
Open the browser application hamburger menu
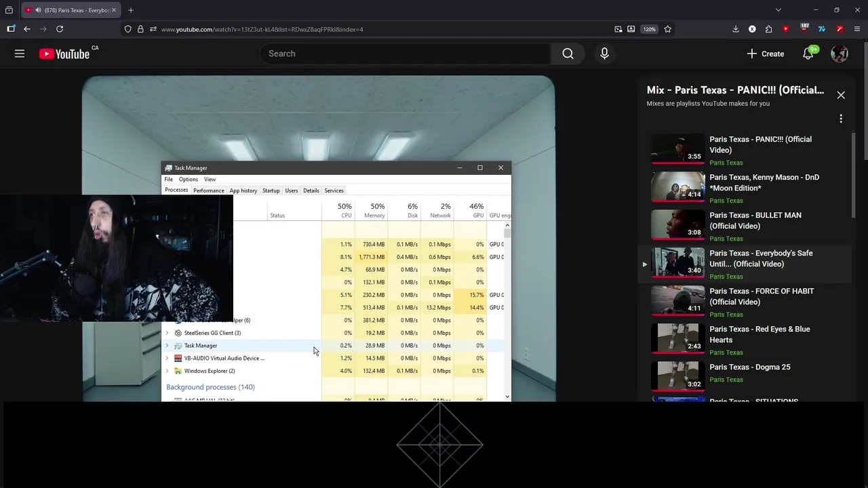[857, 29]
